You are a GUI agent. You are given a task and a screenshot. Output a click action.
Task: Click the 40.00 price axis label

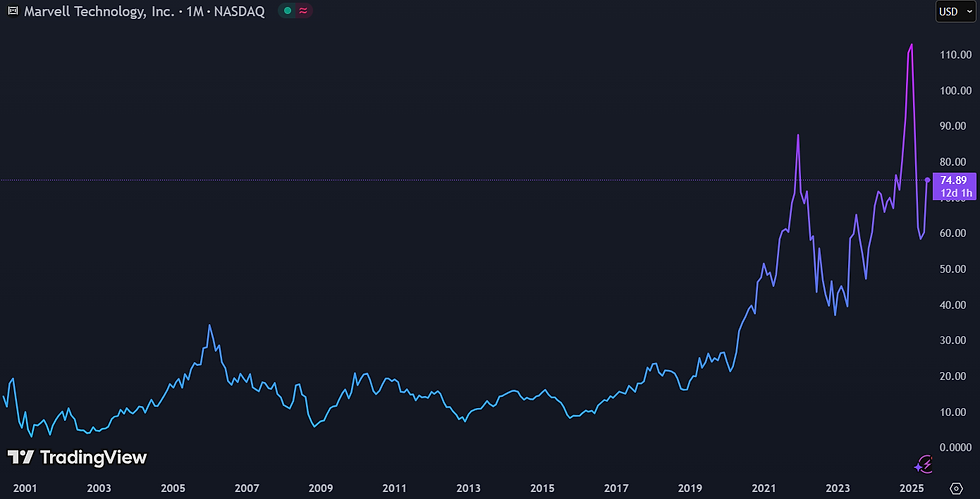(x=954, y=305)
